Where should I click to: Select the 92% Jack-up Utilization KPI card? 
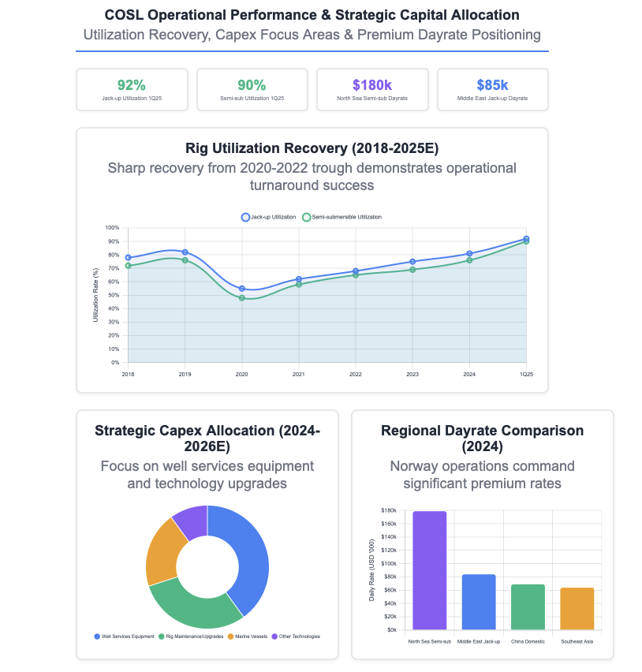[132, 89]
